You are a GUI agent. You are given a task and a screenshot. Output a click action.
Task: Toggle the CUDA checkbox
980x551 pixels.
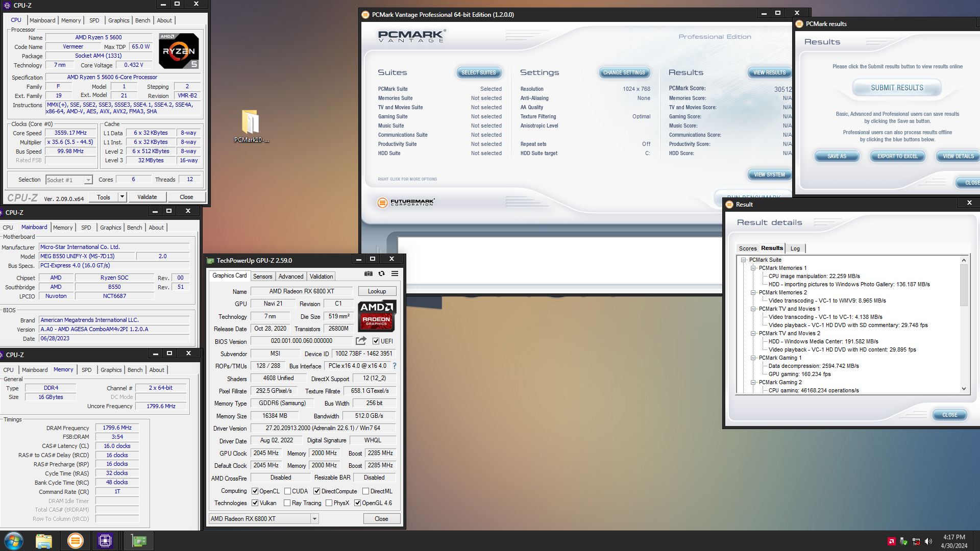[287, 491]
